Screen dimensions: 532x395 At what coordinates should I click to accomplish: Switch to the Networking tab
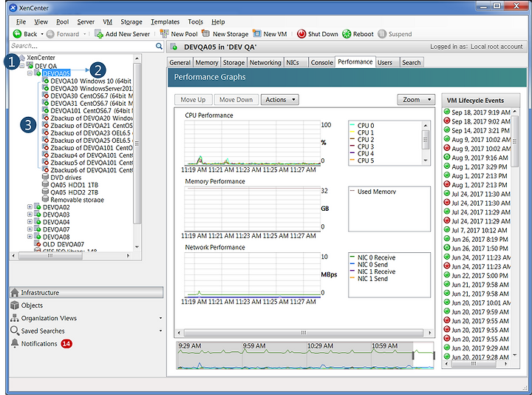click(x=265, y=62)
